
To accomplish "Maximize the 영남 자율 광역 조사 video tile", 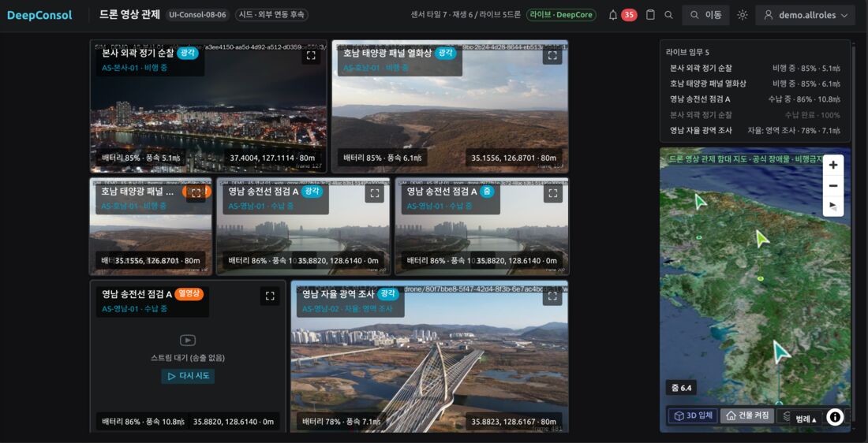I will (553, 296).
